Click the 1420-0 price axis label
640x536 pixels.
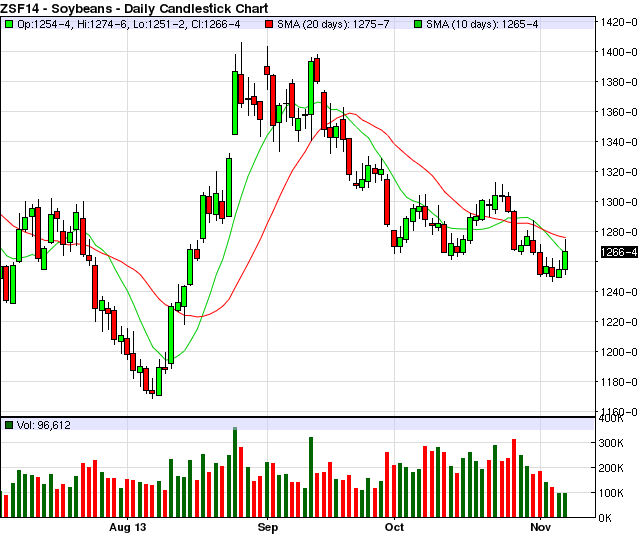click(x=618, y=22)
